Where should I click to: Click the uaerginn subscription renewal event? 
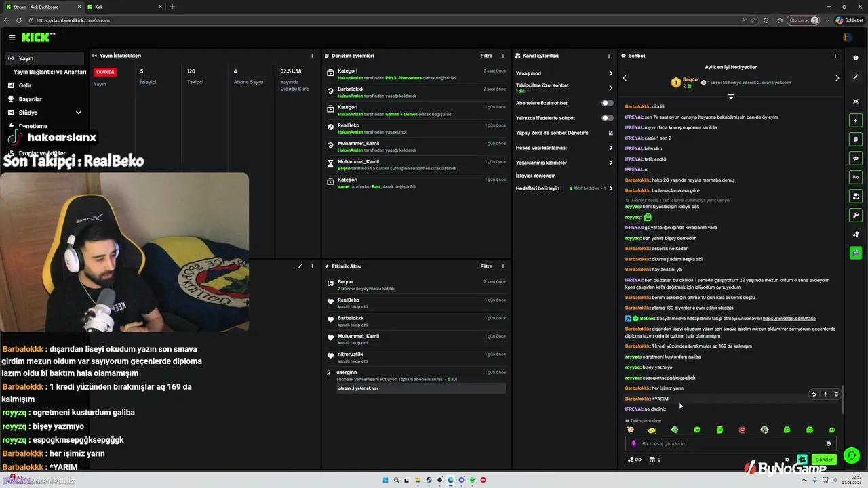tap(416, 381)
